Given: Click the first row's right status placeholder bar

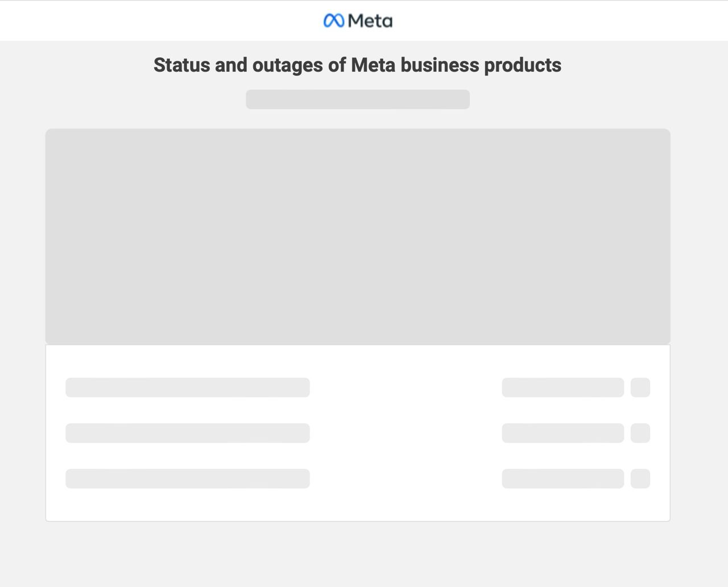Looking at the screenshot, I should (562, 387).
